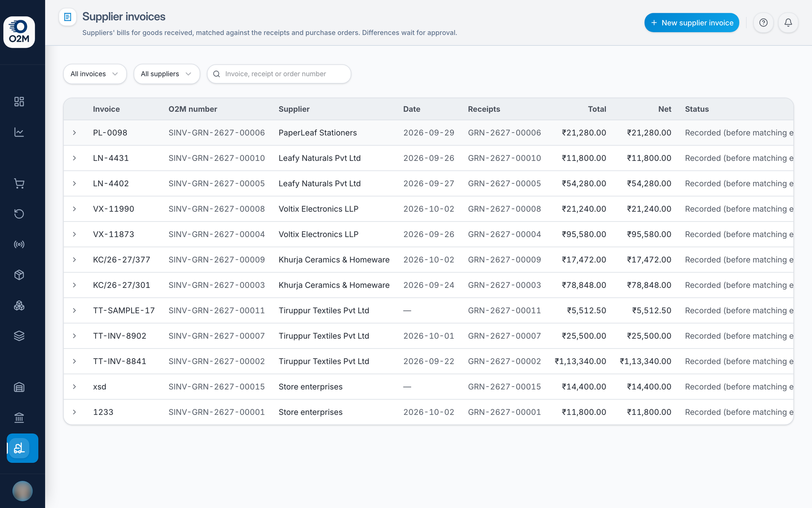Open the notifications bell icon
The width and height of the screenshot is (812, 508).
pyautogui.click(x=788, y=23)
